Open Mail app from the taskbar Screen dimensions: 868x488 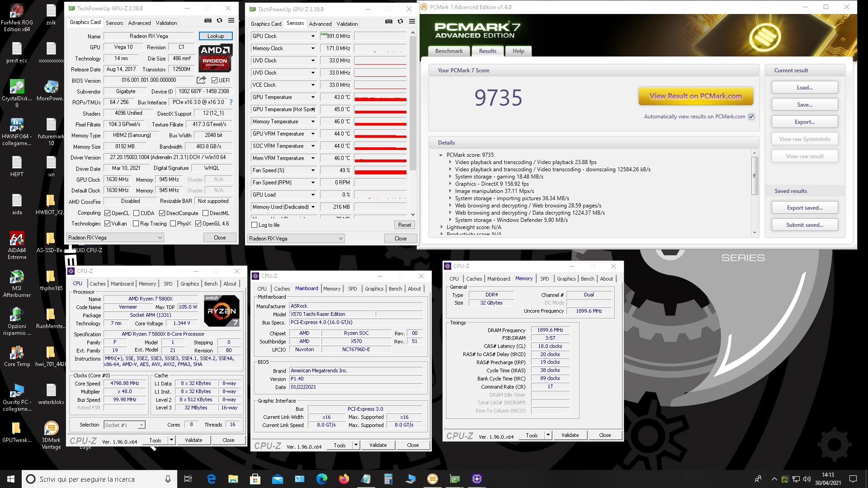click(x=278, y=479)
